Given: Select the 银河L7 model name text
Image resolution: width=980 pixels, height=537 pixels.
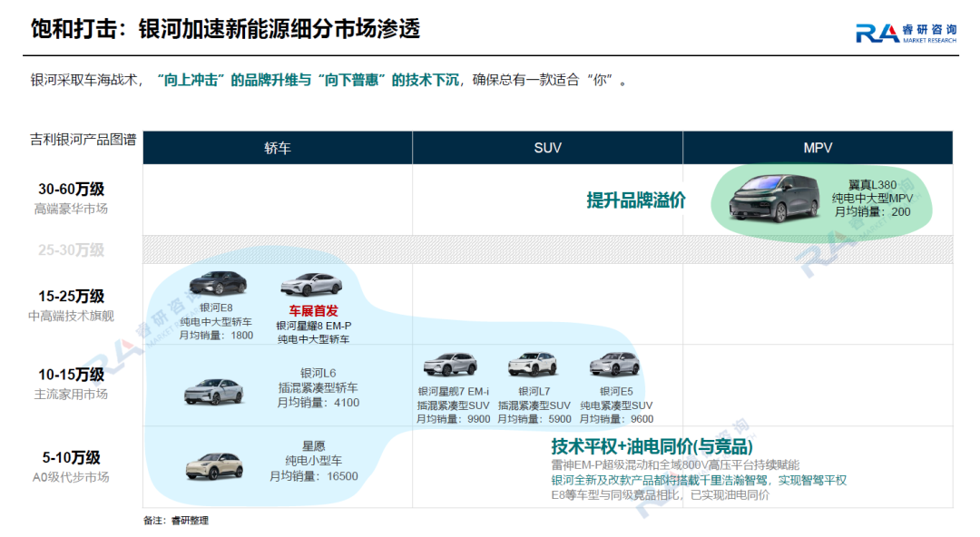Looking at the screenshot, I should tap(534, 391).
